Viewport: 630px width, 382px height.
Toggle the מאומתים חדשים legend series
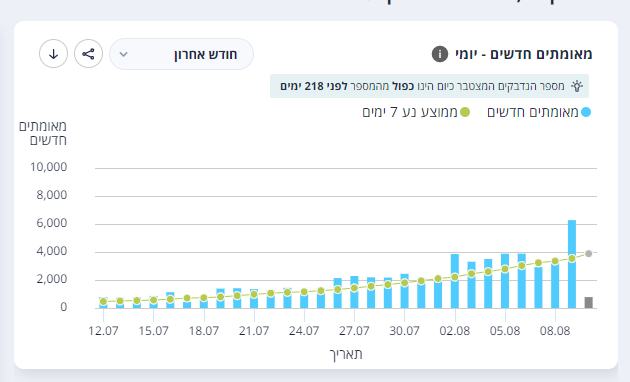539,112
